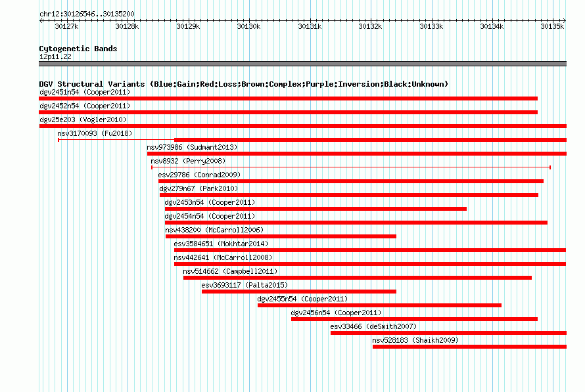
Task: Click the esv3584651 (Mokhtar2014) label
Action: pyautogui.click(x=221, y=244)
